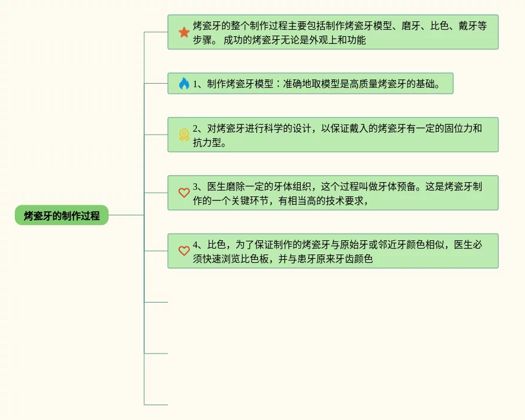Click the heart icon on the 比色 node
The height and width of the screenshot is (420, 525).
(184, 251)
